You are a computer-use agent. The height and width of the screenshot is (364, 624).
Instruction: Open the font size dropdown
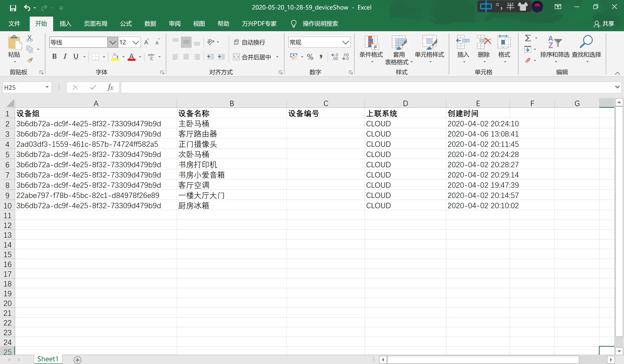(x=136, y=42)
